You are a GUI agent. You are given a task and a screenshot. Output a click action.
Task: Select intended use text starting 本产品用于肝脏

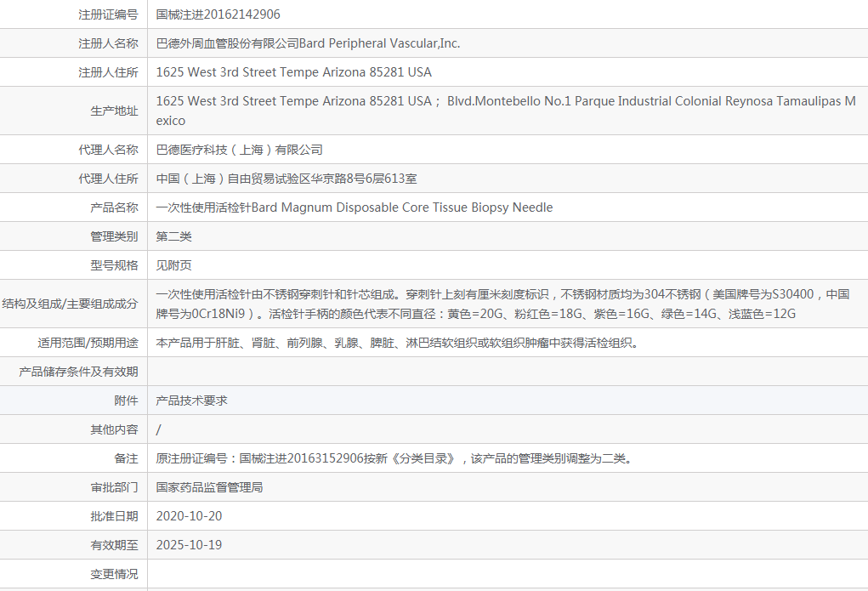(398, 343)
